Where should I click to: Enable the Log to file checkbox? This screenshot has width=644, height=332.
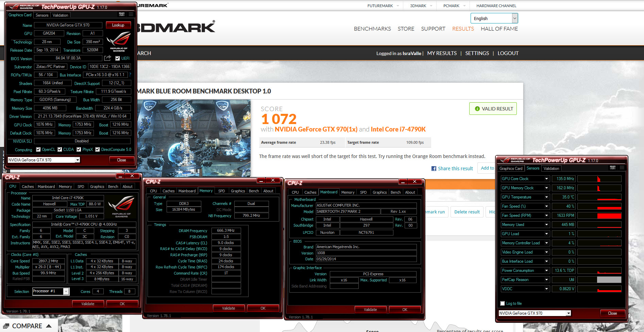503,303
